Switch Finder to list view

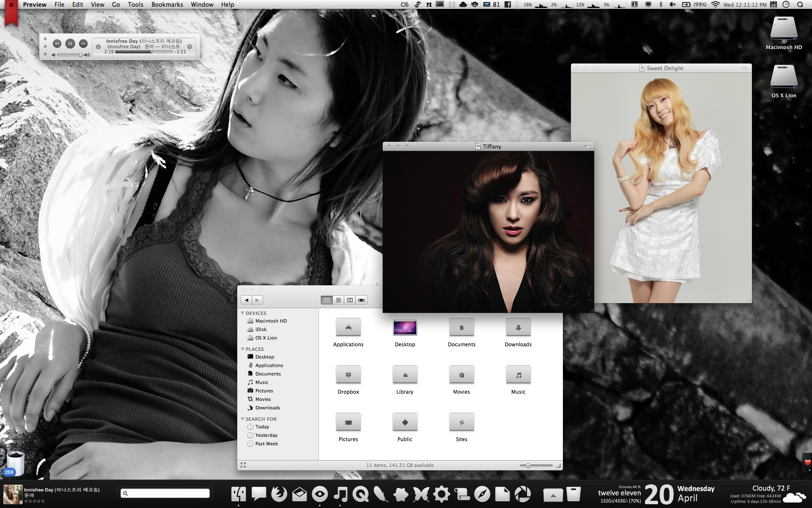coord(338,300)
